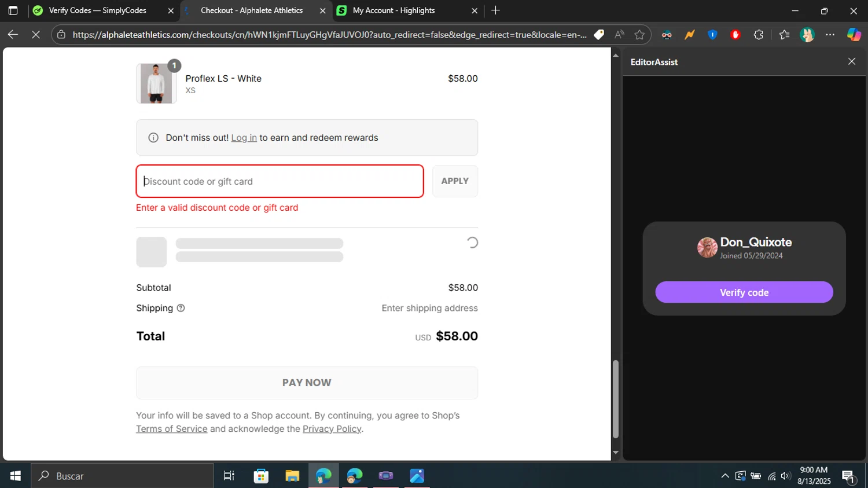Open the notification center icon
The width and height of the screenshot is (868, 488).
click(849, 476)
